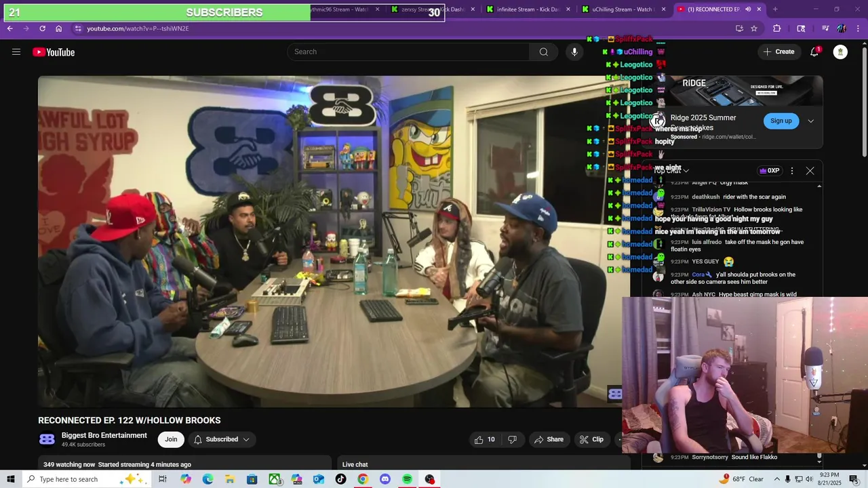Open the YouTube hamburger guide menu
Image resolution: width=868 pixels, height=488 pixels.
pos(16,52)
